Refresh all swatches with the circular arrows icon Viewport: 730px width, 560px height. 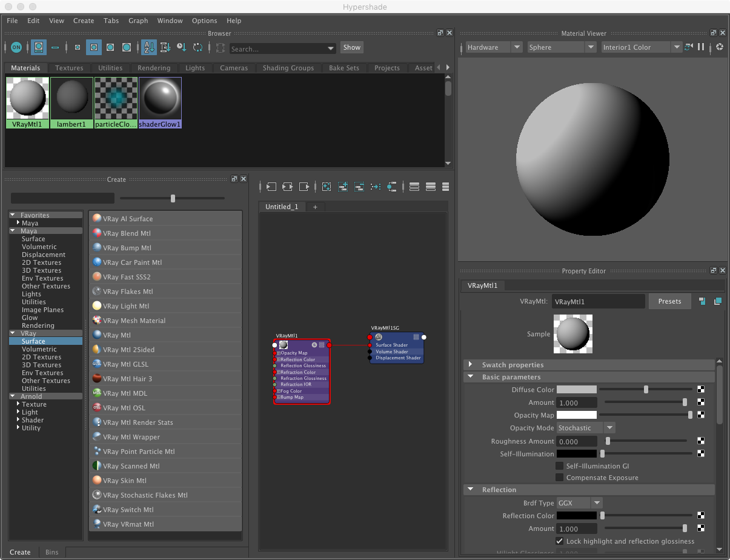pos(198,47)
